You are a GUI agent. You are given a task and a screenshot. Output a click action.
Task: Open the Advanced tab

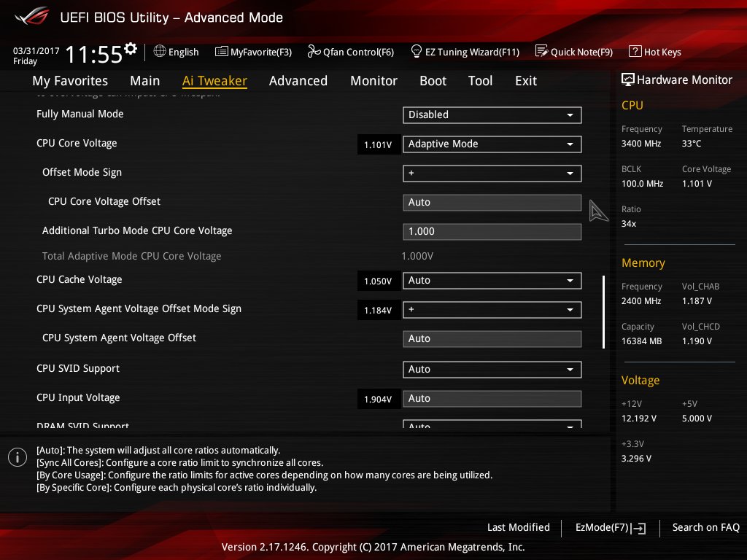tap(298, 81)
